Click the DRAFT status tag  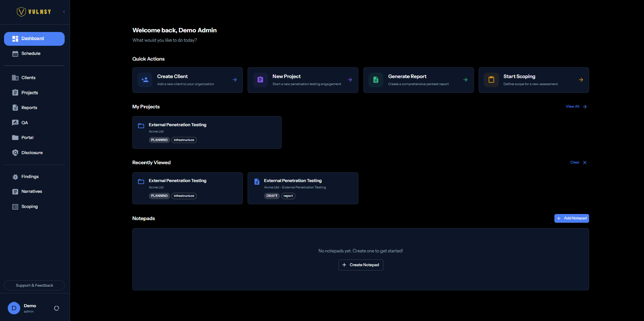[x=272, y=196]
